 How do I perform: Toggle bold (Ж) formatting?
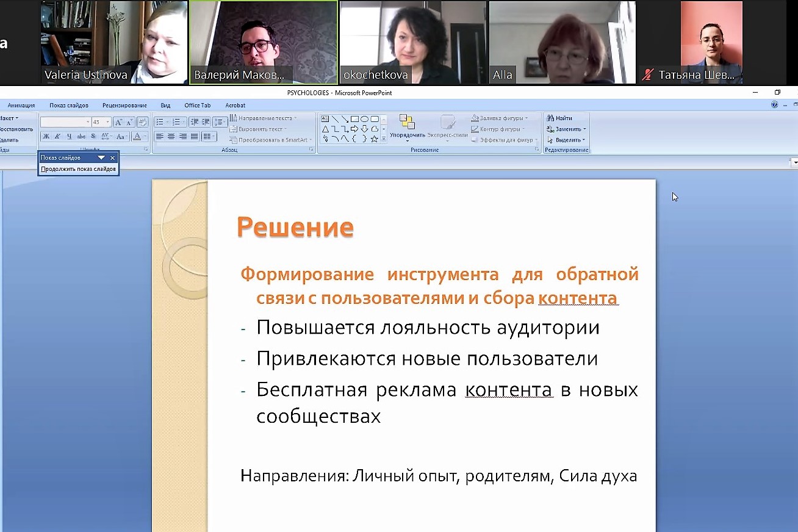(x=46, y=137)
